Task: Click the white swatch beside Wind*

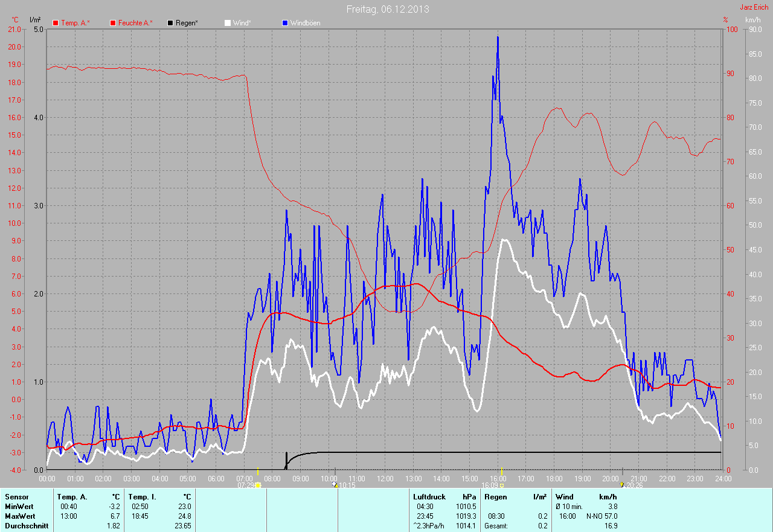Action: [x=228, y=23]
